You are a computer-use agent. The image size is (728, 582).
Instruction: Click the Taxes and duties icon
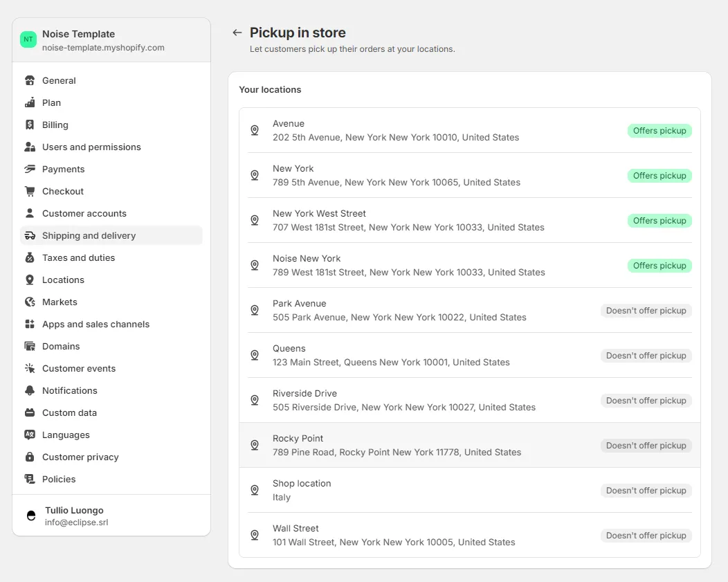(30, 258)
